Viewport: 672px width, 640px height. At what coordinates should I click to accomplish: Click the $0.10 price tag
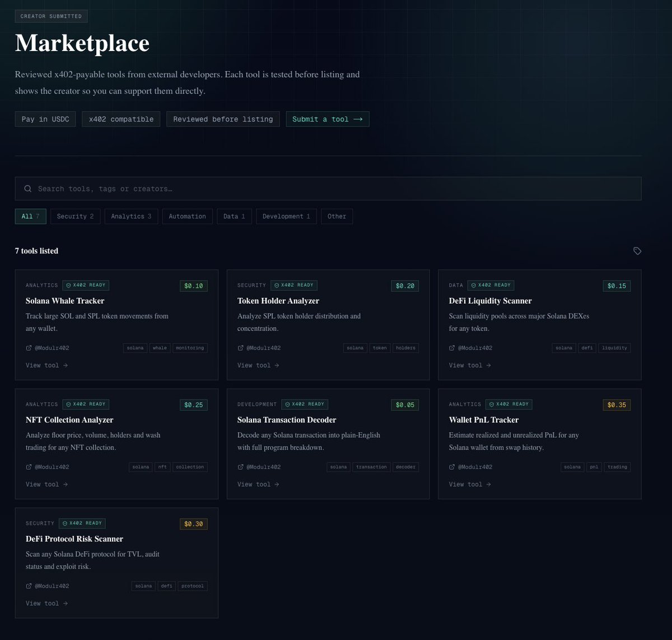pos(194,286)
